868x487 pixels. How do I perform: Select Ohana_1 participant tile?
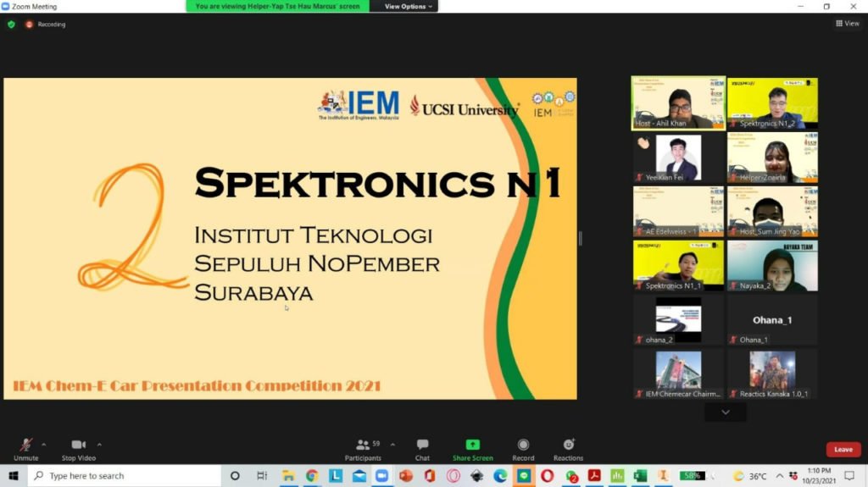click(x=772, y=320)
